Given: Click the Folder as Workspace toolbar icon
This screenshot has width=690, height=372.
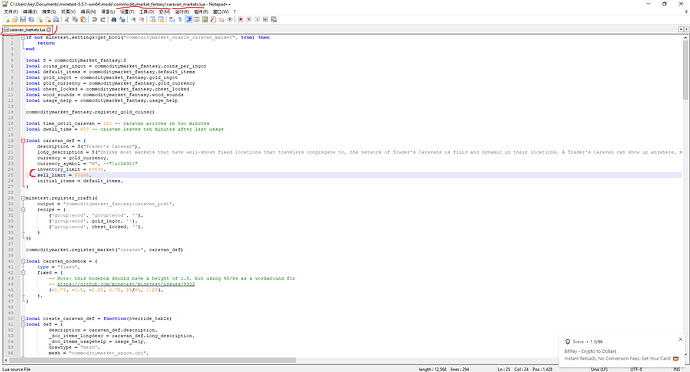Looking at the screenshot, I should pyautogui.click(x=222, y=19).
